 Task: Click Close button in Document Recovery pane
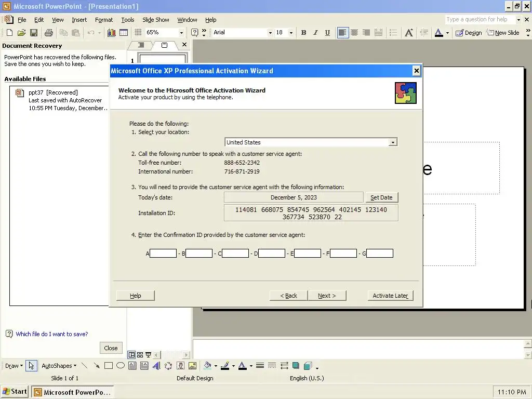tap(111, 348)
